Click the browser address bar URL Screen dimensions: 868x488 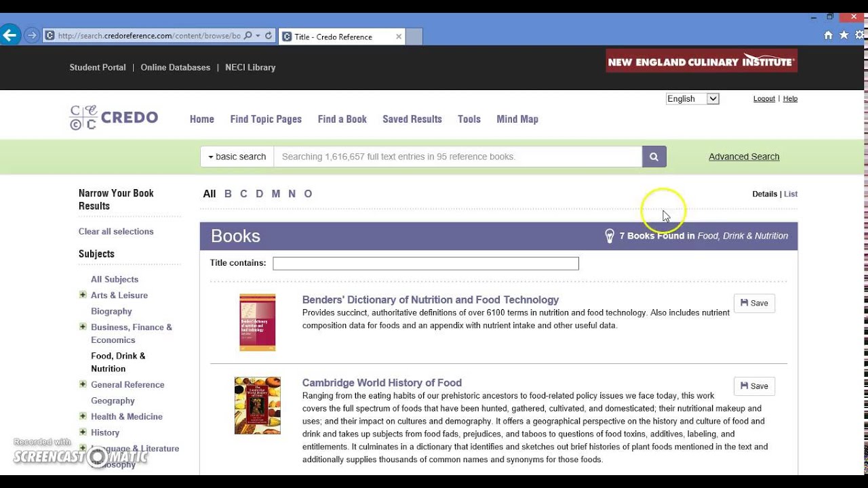(149, 36)
